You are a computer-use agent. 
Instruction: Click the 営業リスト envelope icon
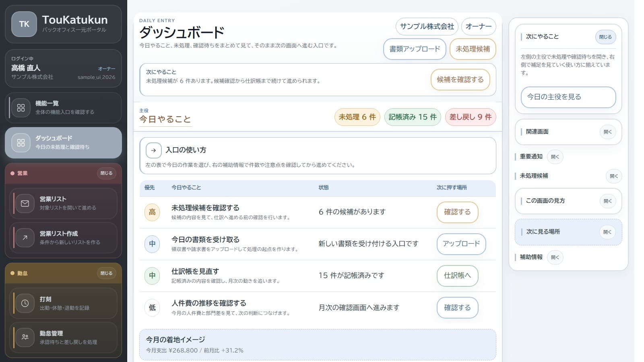coord(25,204)
